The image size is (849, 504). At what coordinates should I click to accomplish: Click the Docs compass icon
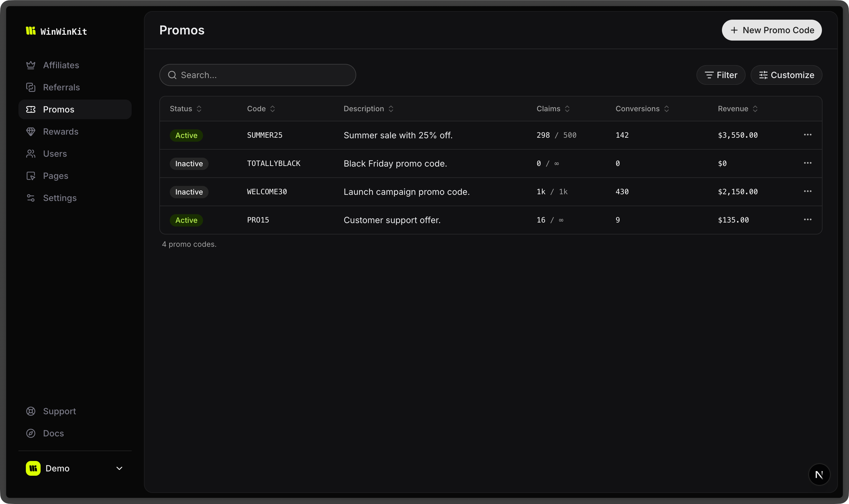coord(31,433)
